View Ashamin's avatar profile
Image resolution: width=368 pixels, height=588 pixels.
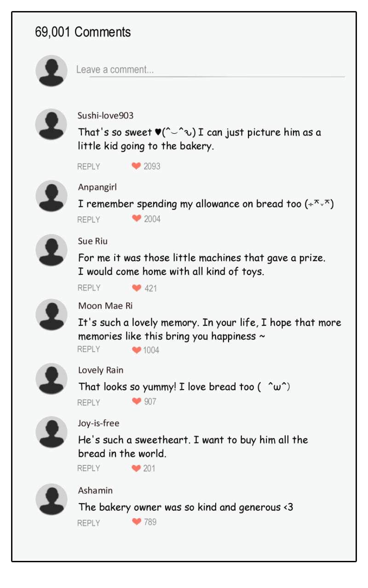(52, 499)
